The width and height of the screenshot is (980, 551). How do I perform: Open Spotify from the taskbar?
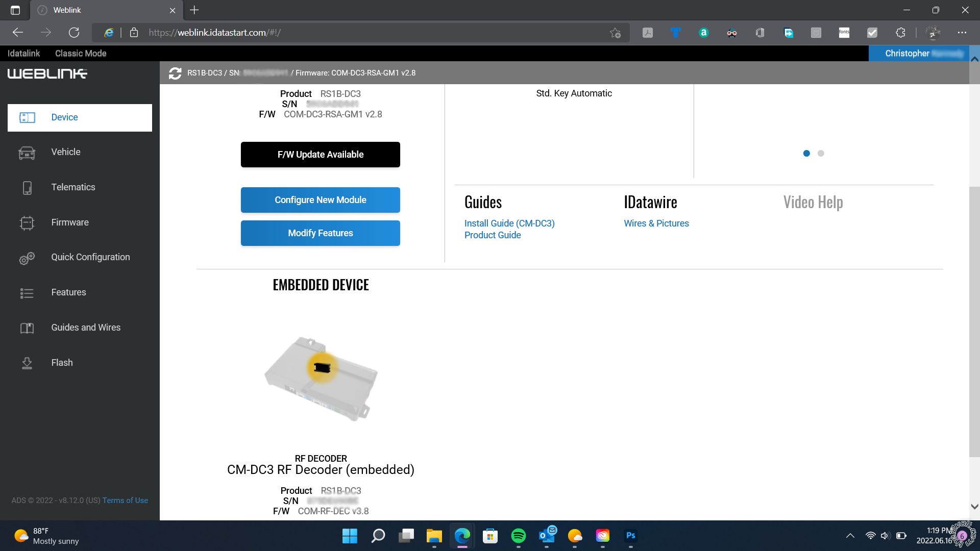click(518, 536)
